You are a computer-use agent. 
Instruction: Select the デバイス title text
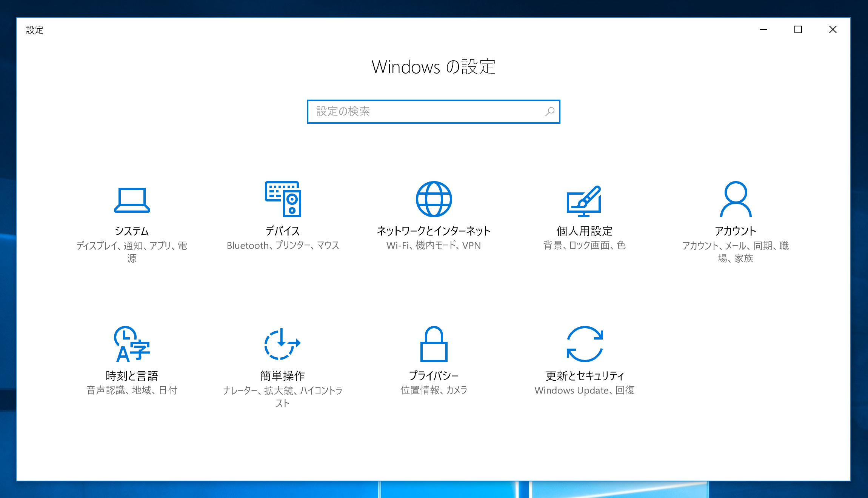[283, 231]
